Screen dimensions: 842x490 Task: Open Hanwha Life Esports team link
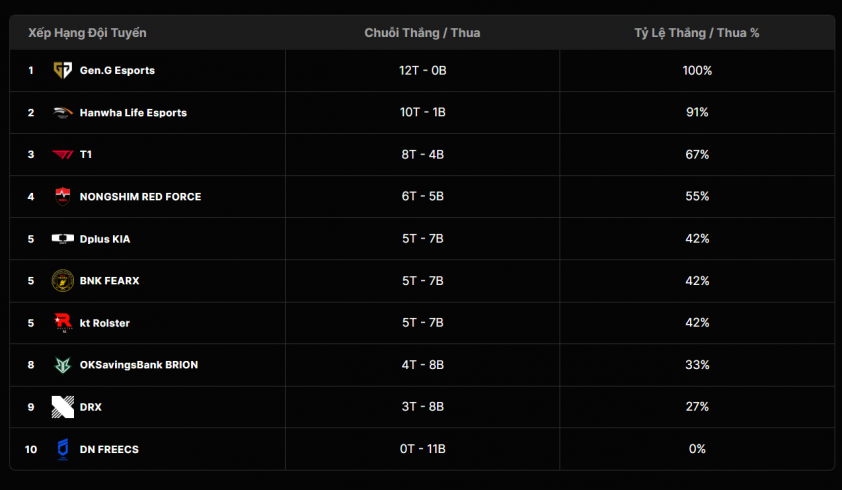(133, 113)
